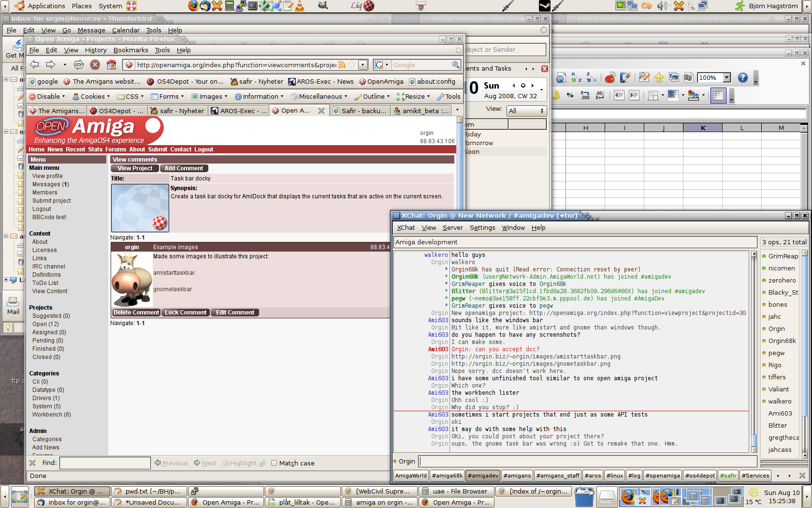This screenshot has height=508, width=812.
Task: Click the search magnifier in Firefox search box
Action: pyautogui.click(x=455, y=65)
